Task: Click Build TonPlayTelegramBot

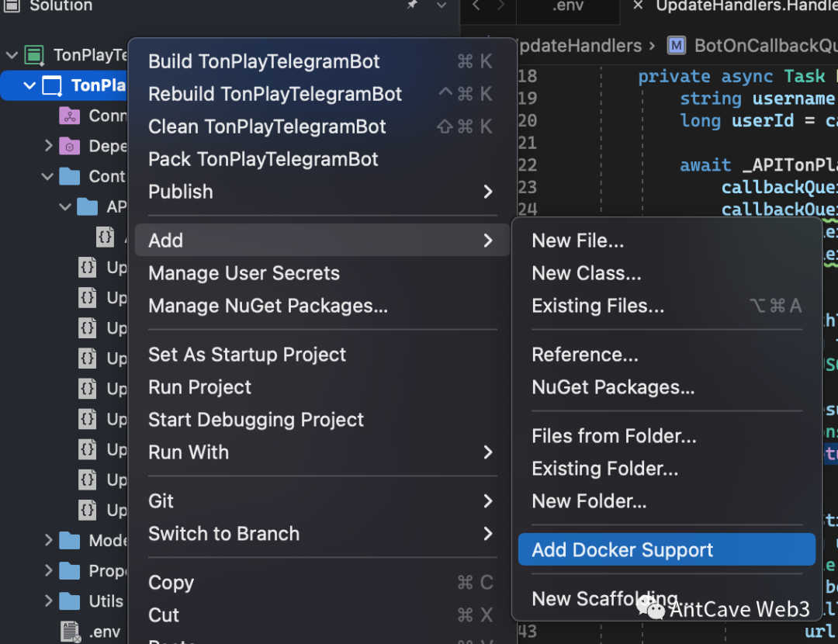Action: [264, 61]
